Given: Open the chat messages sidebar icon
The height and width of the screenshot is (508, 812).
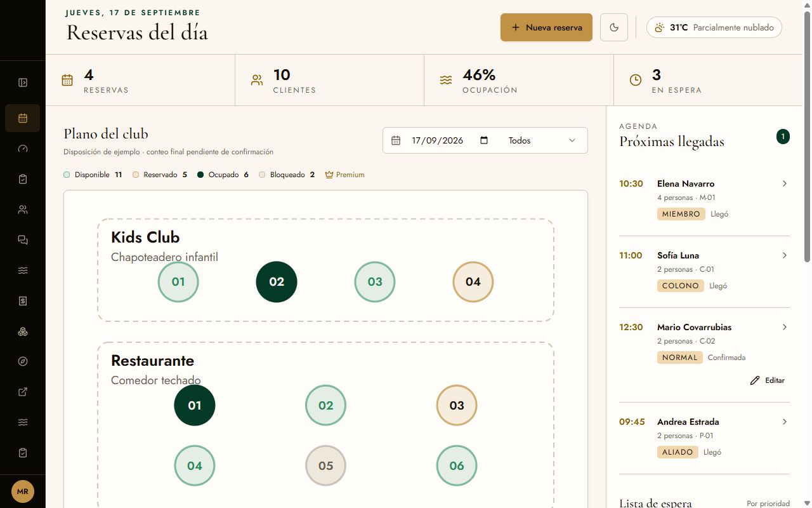Looking at the screenshot, I should [x=23, y=240].
